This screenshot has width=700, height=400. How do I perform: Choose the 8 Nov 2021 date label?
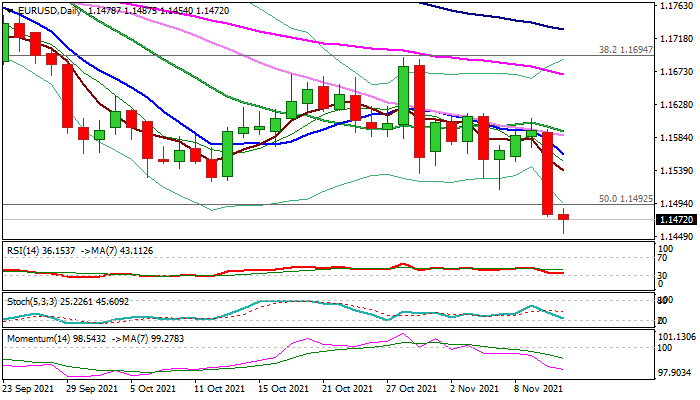[540, 387]
